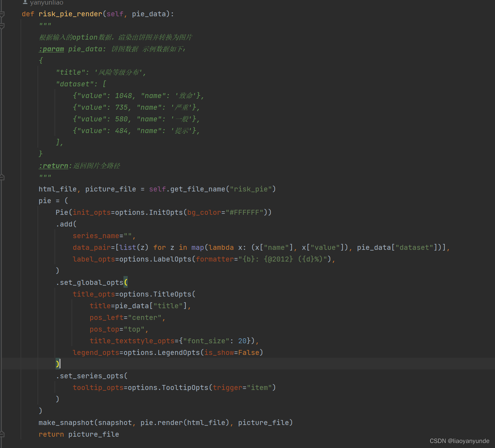Click the title_textstyle_opts keyword argument
Image resolution: width=495 pixels, height=448 pixels.
coord(132,341)
